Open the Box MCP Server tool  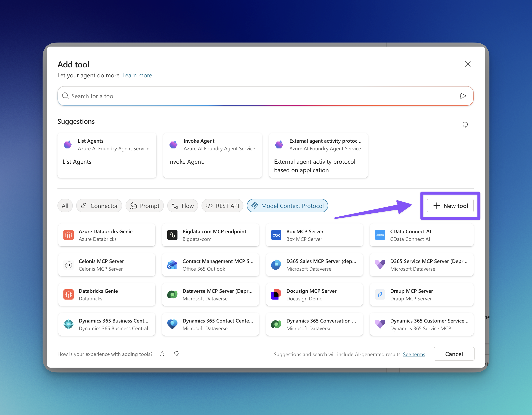(x=314, y=235)
